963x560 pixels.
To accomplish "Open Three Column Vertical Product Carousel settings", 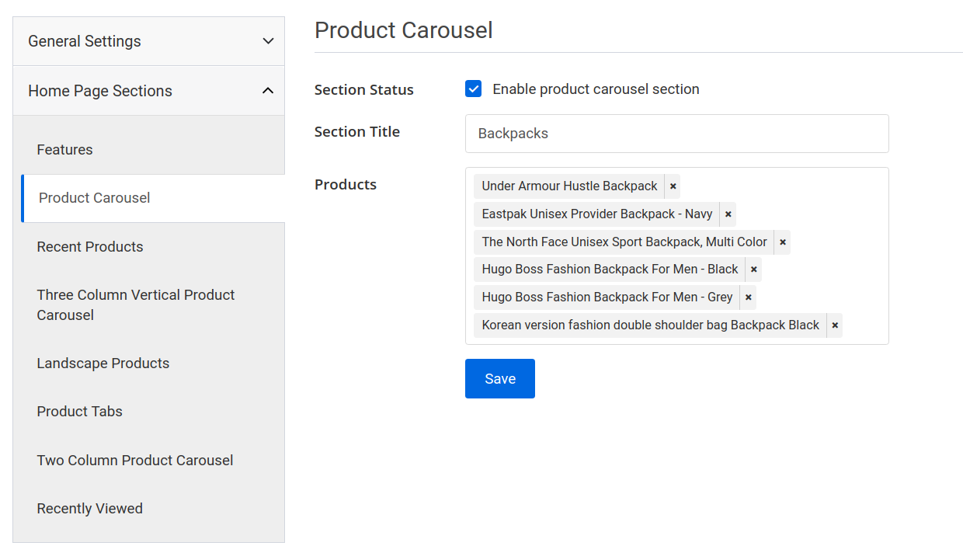I will 135,304.
